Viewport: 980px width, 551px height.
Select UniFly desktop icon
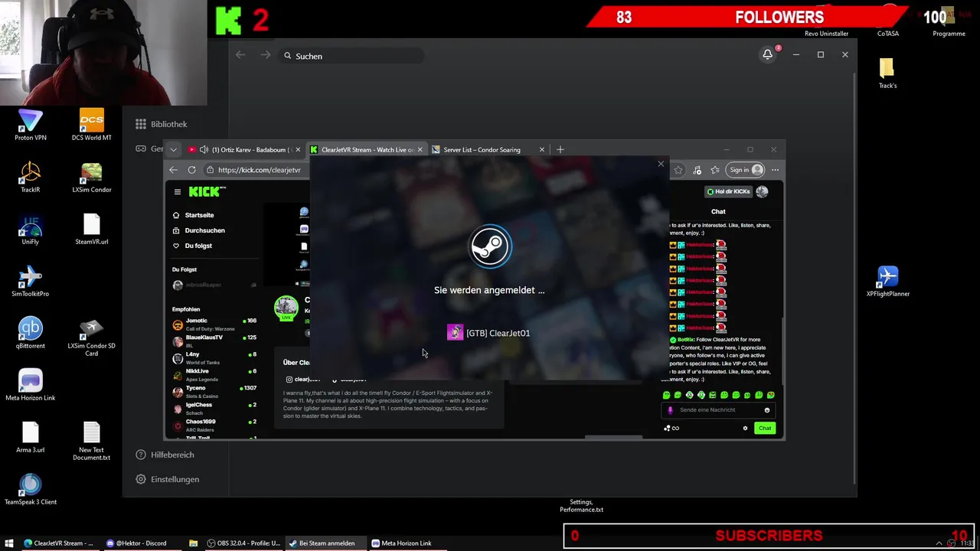[x=31, y=229]
